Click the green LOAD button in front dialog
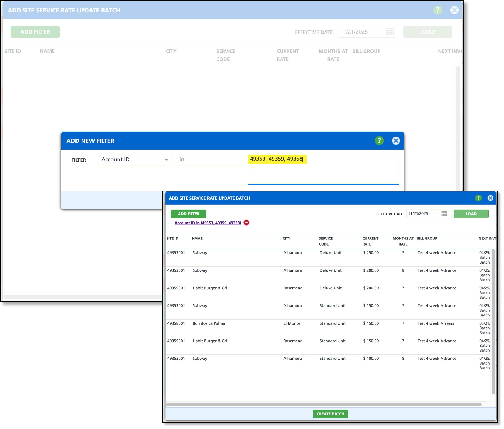The height and width of the screenshot is (429, 504). point(471,214)
